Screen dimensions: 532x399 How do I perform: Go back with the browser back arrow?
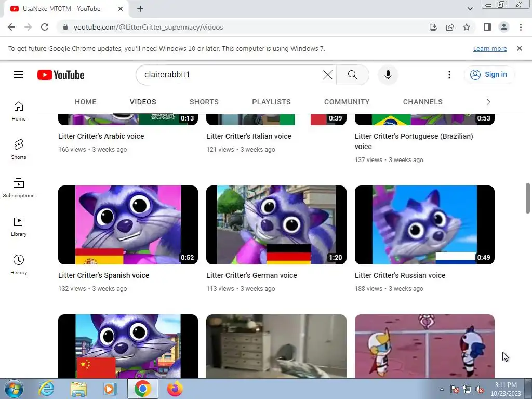pyautogui.click(x=11, y=27)
